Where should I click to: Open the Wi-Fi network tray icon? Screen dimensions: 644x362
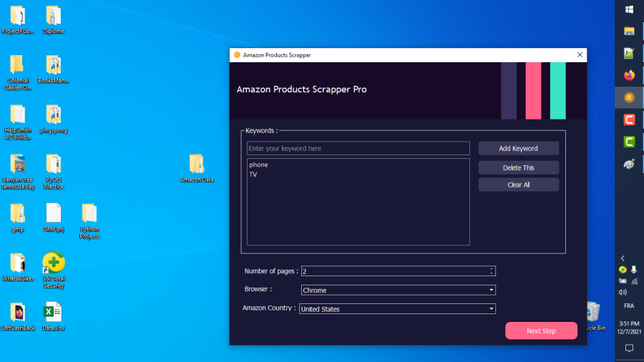635,281
